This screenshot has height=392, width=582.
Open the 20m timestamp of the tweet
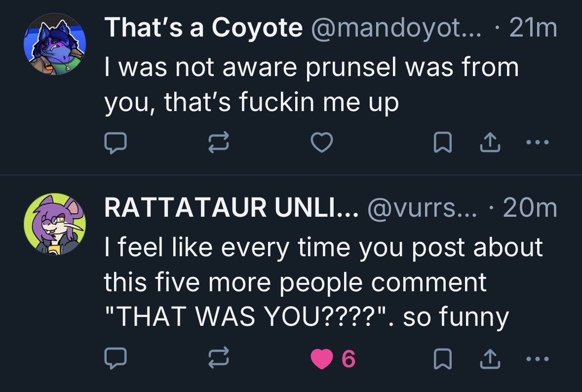coord(530,209)
